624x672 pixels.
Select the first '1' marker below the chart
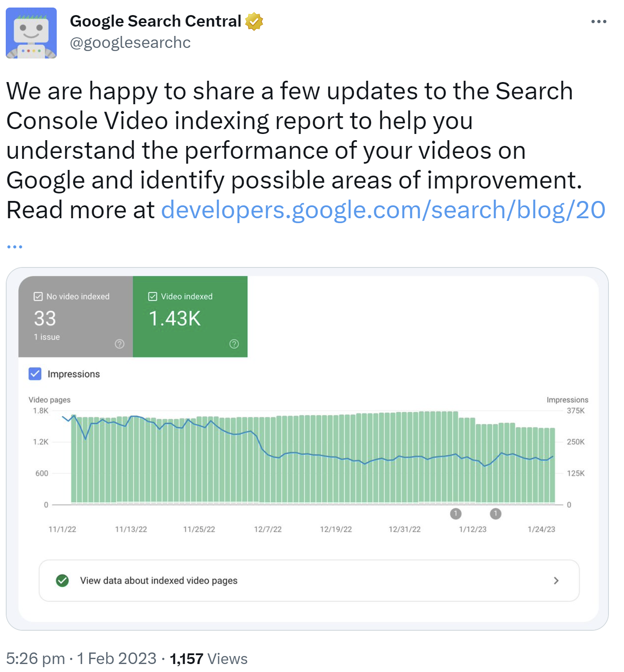[x=456, y=514]
